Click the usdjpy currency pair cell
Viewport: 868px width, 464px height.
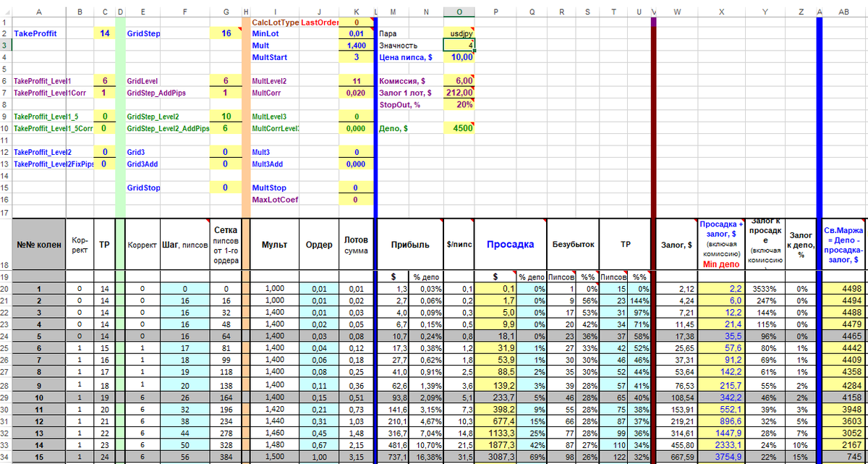tap(460, 33)
